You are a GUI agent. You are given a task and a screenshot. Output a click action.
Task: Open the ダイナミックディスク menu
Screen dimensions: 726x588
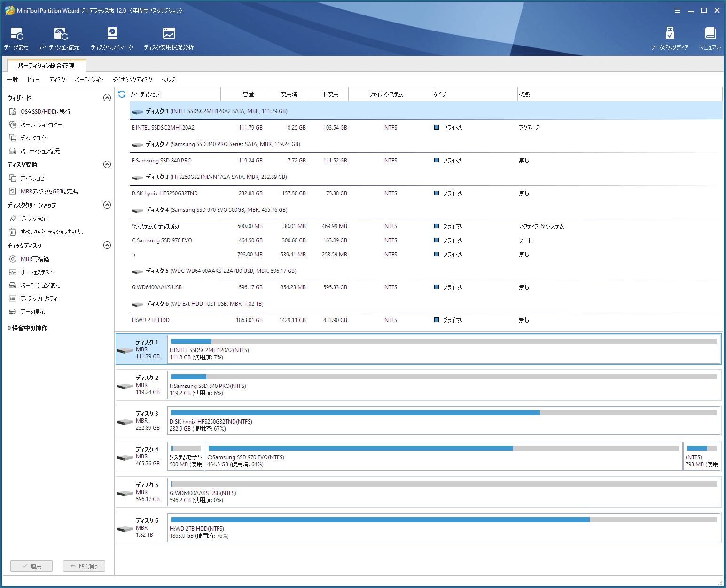(x=133, y=80)
